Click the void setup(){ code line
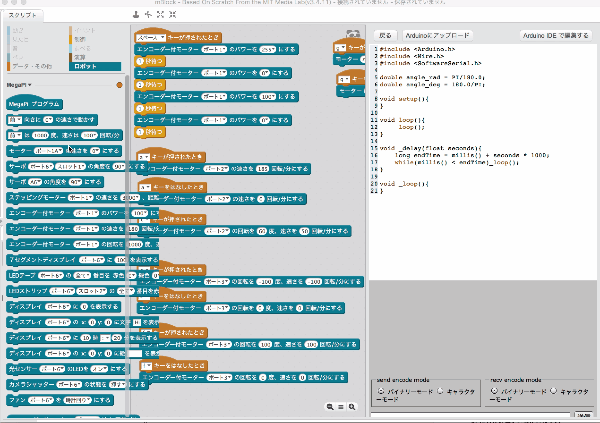The height and width of the screenshot is (423, 600). point(404,99)
